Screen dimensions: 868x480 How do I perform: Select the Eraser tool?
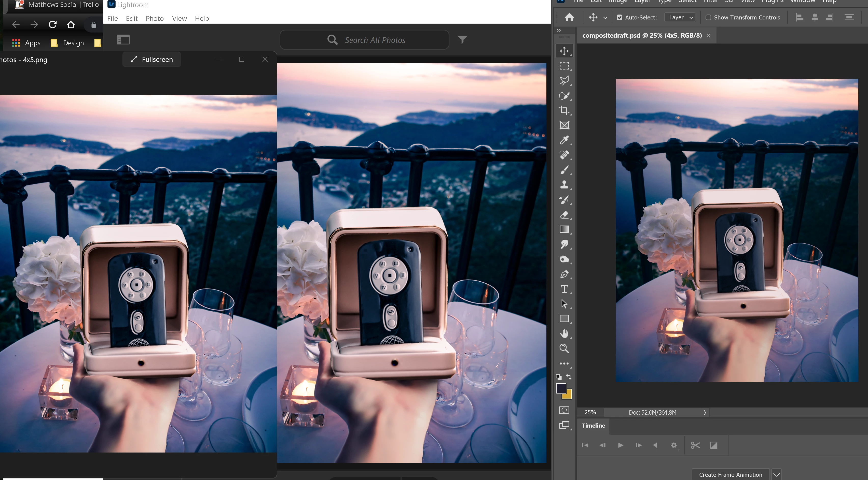click(x=564, y=215)
